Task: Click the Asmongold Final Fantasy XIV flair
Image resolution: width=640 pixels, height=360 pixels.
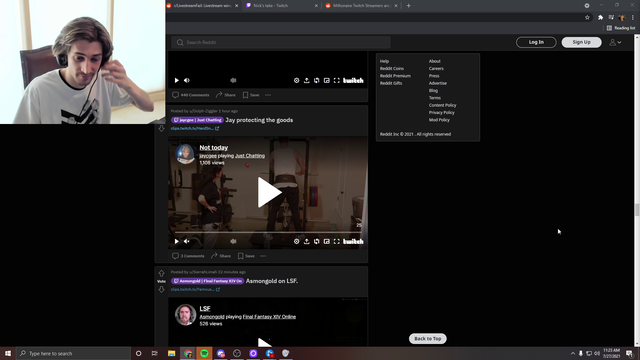Action: [207, 281]
